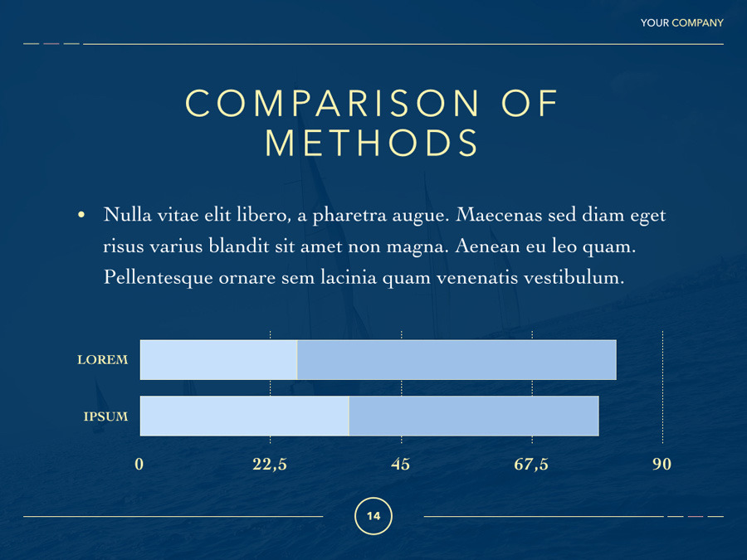Select the 45 axis label
Screen dimensions: 747x560
click(401, 465)
